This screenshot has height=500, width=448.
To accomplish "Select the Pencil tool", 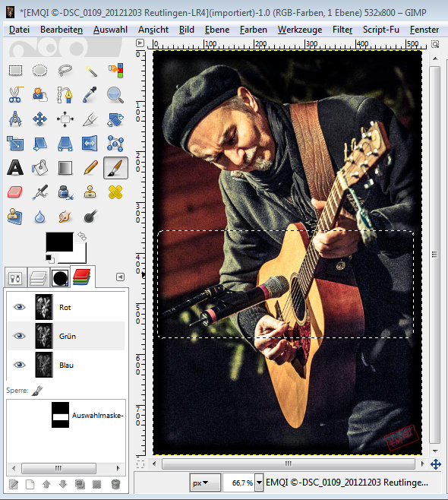I will click(x=90, y=168).
